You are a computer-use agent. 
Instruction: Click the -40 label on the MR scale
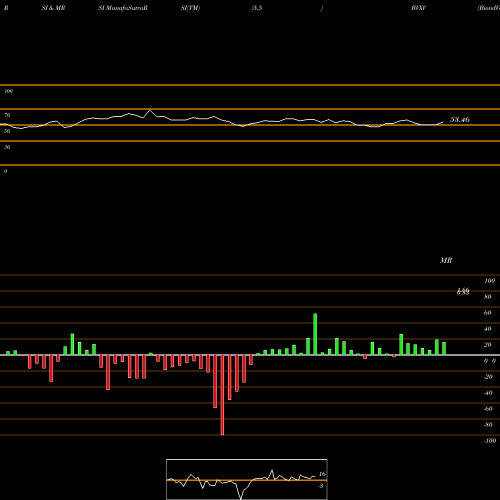point(488,393)
